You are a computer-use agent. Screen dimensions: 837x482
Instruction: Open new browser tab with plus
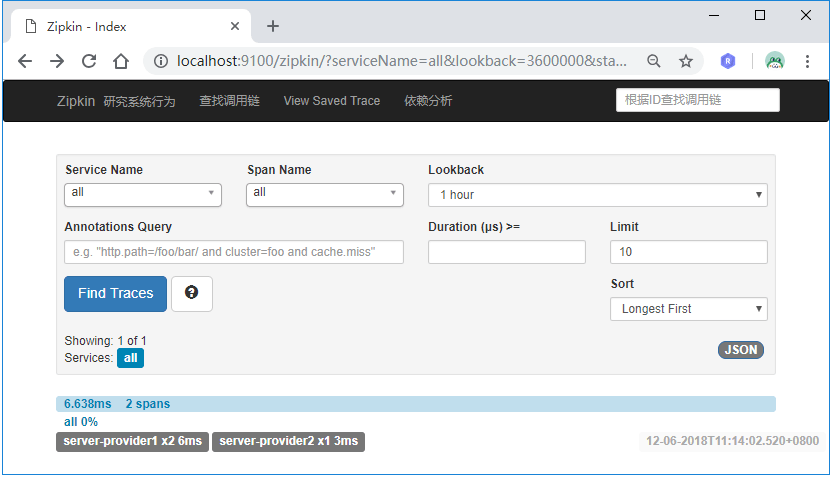[273, 26]
